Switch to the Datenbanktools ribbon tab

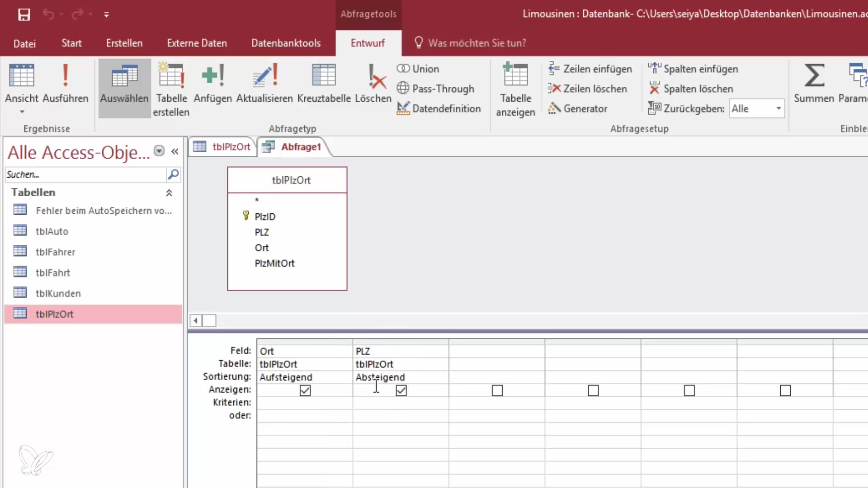click(286, 43)
